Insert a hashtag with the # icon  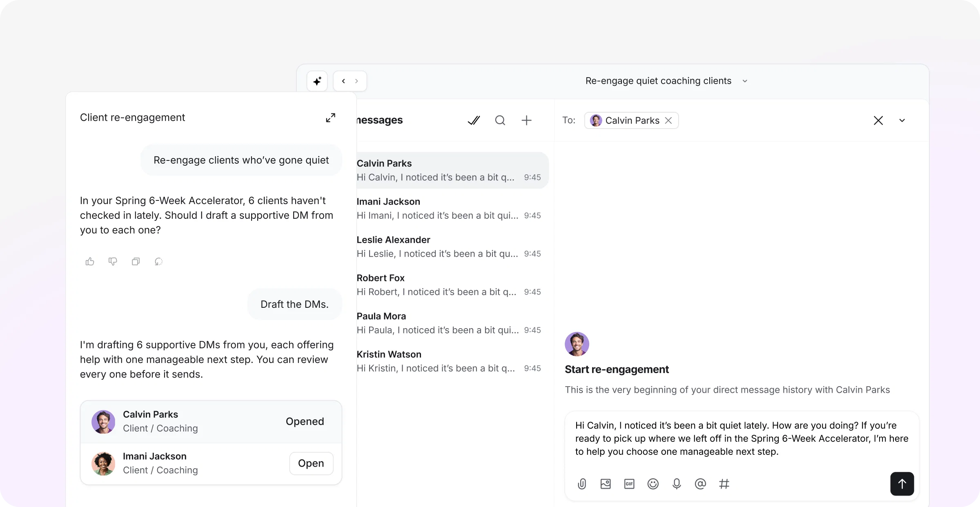(724, 484)
